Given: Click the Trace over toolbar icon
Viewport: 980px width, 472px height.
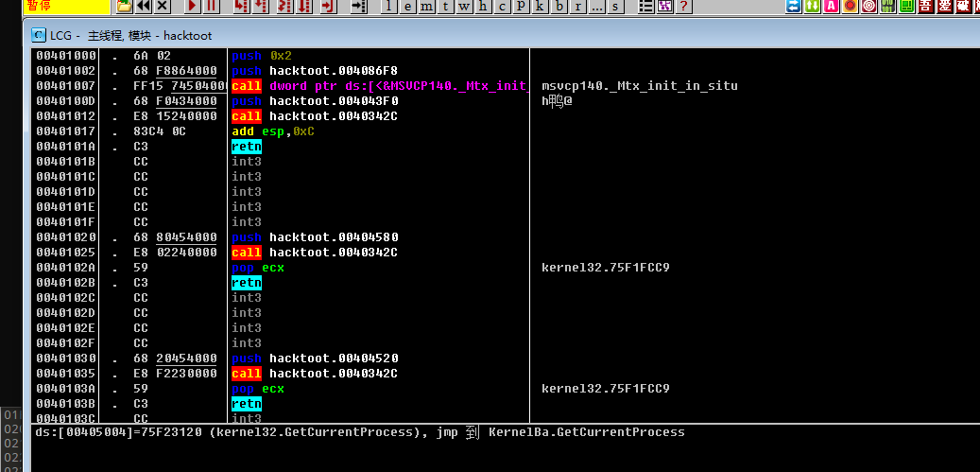Looking at the screenshot, I should (x=304, y=7).
